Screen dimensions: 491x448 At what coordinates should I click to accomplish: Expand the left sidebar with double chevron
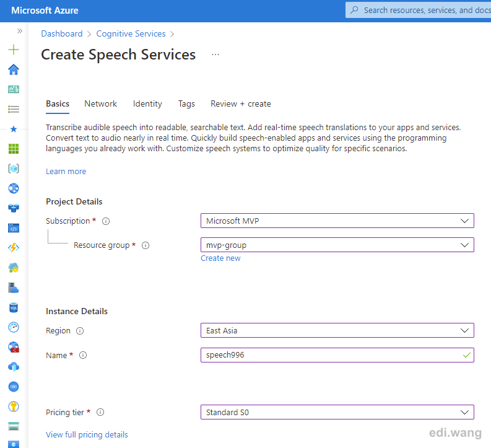[19, 31]
